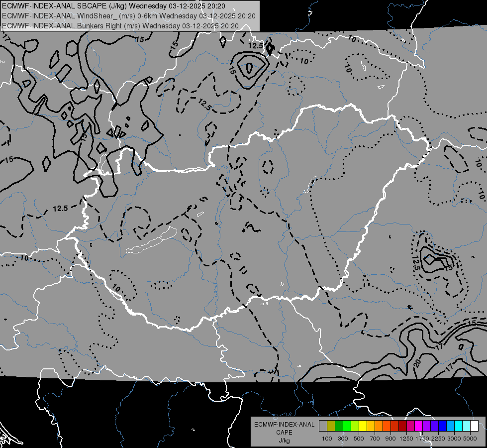Viewport: 487px width, 448px height.
Task: Click the 100 value on the legend scale
Action: 327,439
